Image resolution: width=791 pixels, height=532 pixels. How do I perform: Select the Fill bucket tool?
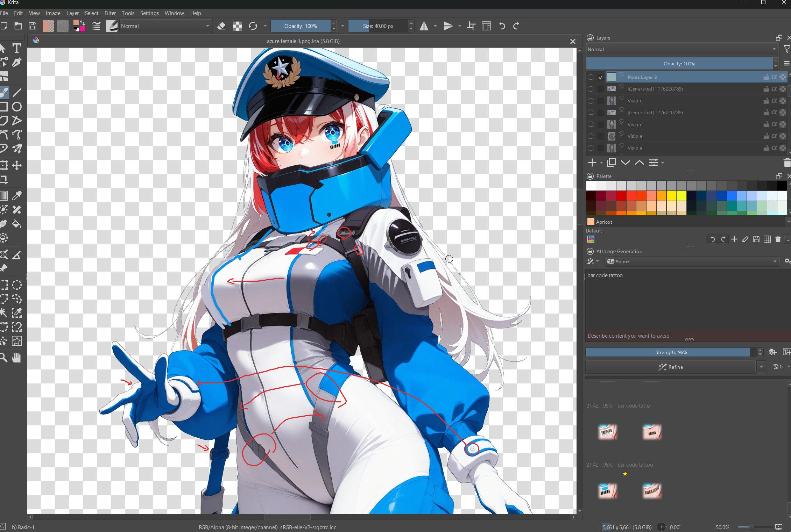click(16, 224)
